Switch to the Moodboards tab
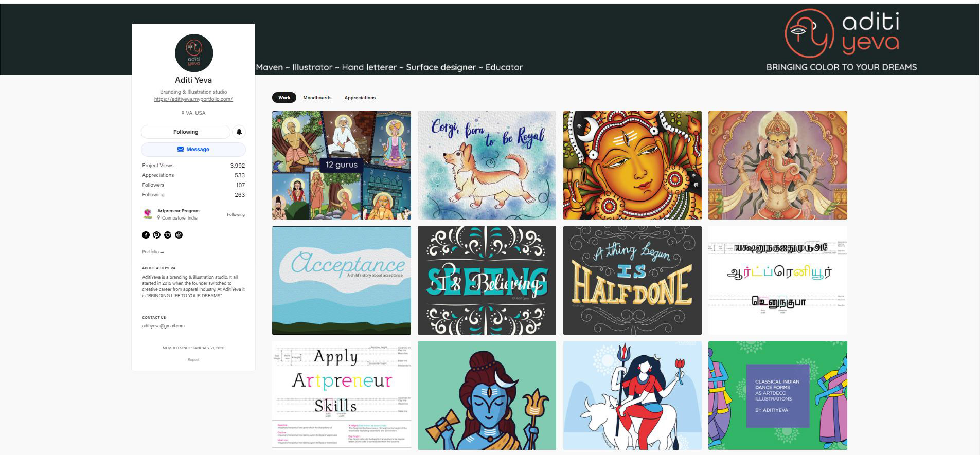 tap(317, 98)
